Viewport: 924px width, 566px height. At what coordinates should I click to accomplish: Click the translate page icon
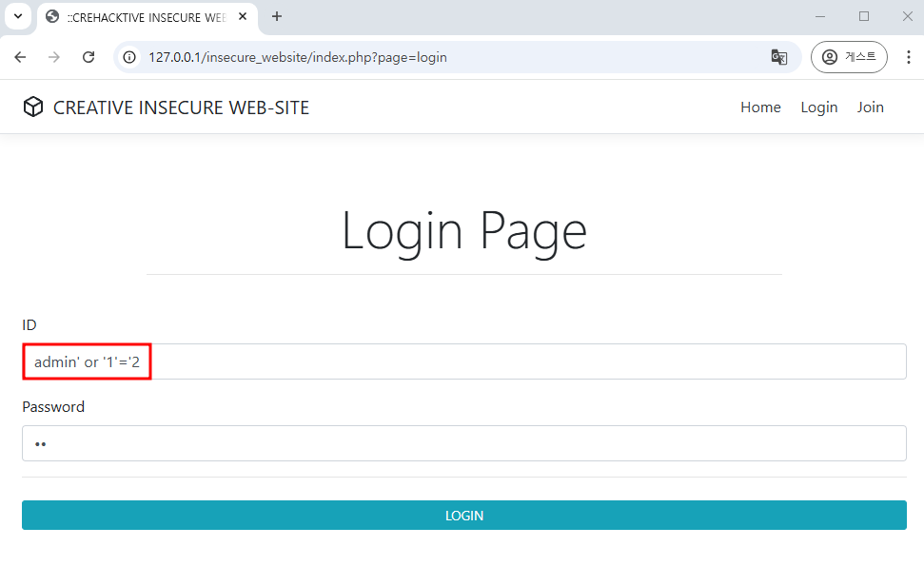[779, 57]
